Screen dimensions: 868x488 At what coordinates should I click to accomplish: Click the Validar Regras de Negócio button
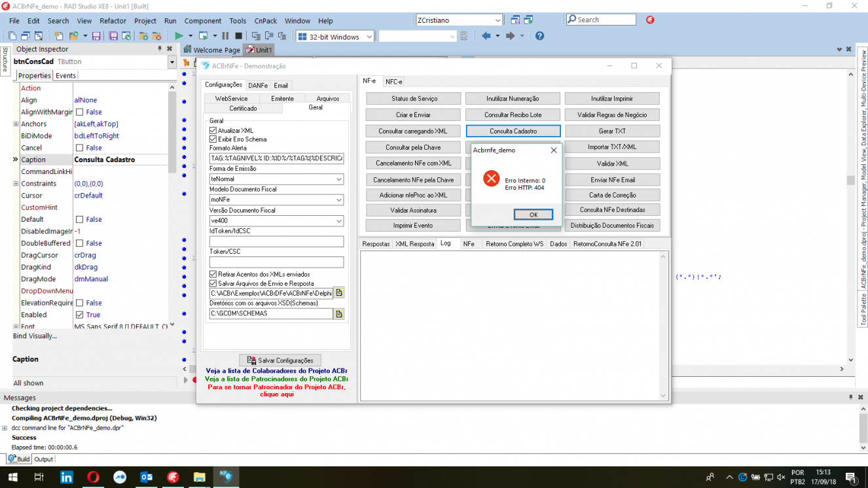pos(612,115)
